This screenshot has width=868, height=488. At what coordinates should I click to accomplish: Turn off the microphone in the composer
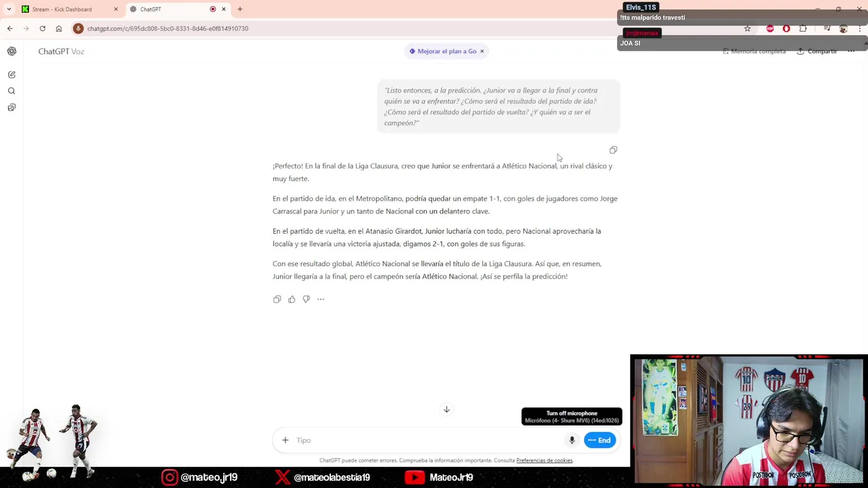point(572,441)
